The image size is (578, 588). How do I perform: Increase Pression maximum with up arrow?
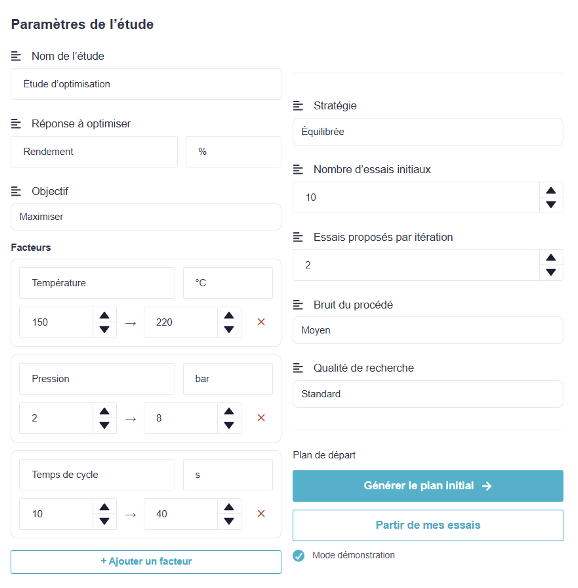coord(229,411)
